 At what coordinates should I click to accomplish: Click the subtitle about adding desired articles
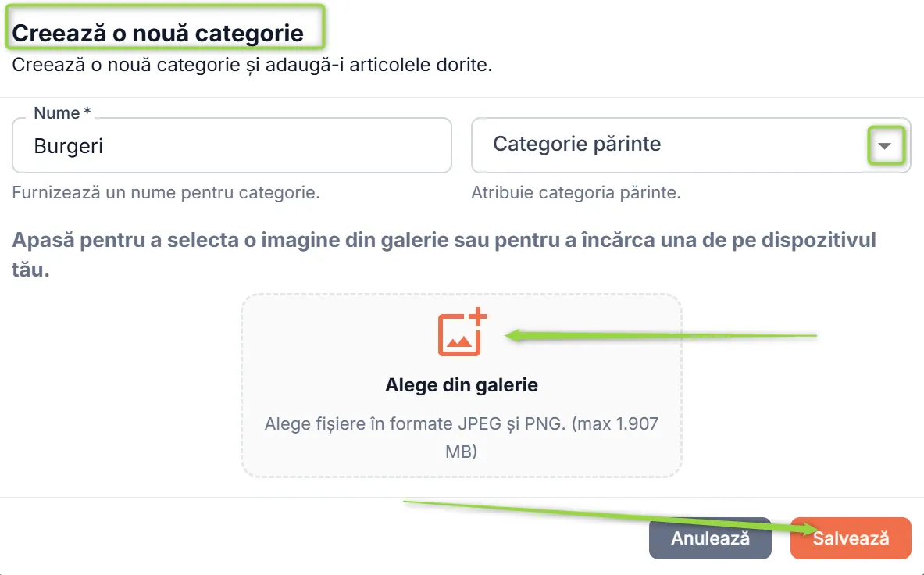coord(252,65)
